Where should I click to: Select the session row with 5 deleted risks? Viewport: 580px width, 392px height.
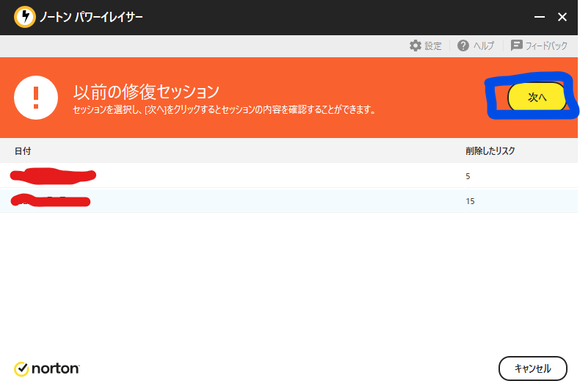289,175
